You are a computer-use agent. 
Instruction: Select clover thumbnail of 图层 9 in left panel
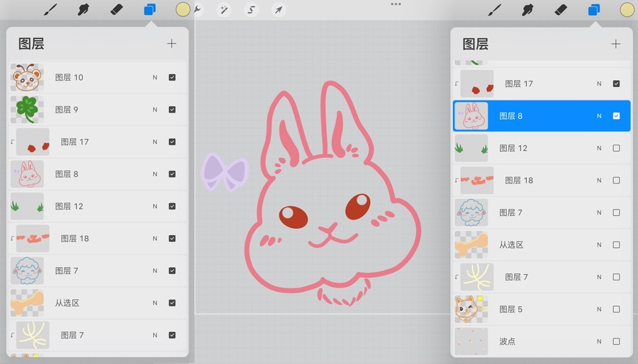[27, 110]
